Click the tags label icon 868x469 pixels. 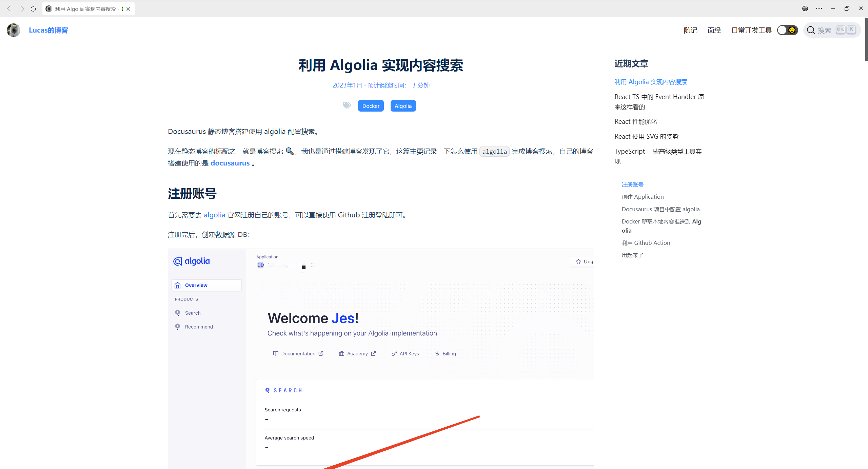click(347, 105)
